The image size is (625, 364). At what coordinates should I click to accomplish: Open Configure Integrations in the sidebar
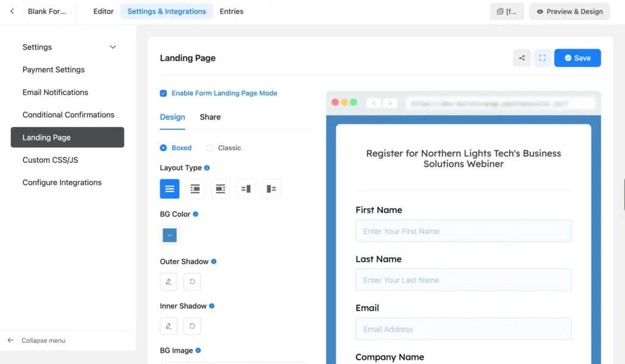click(x=62, y=183)
